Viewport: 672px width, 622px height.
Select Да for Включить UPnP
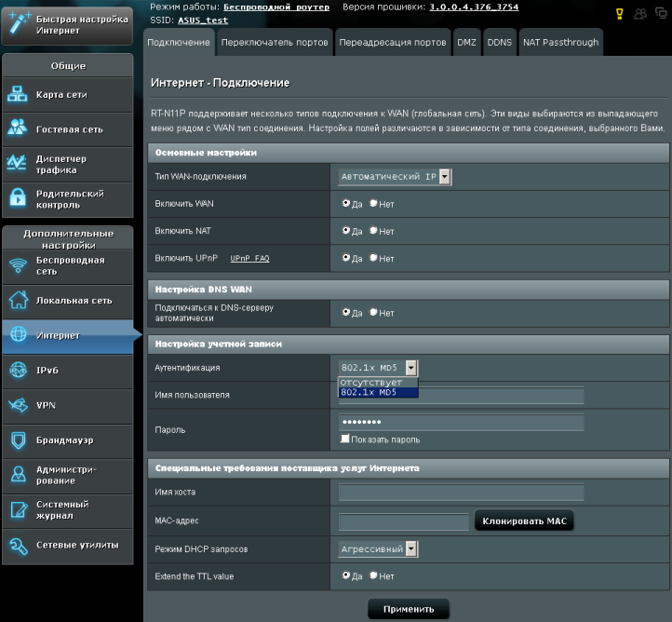pos(346,258)
